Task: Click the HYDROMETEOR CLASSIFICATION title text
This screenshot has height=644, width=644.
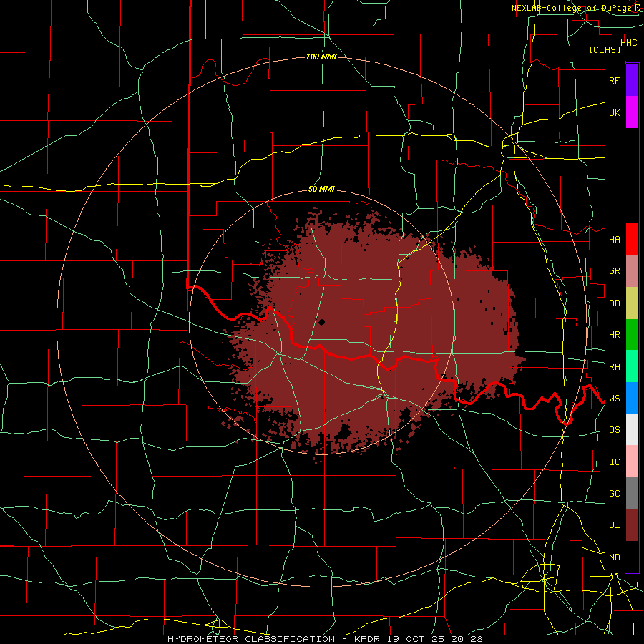Action: pyautogui.click(x=251, y=639)
